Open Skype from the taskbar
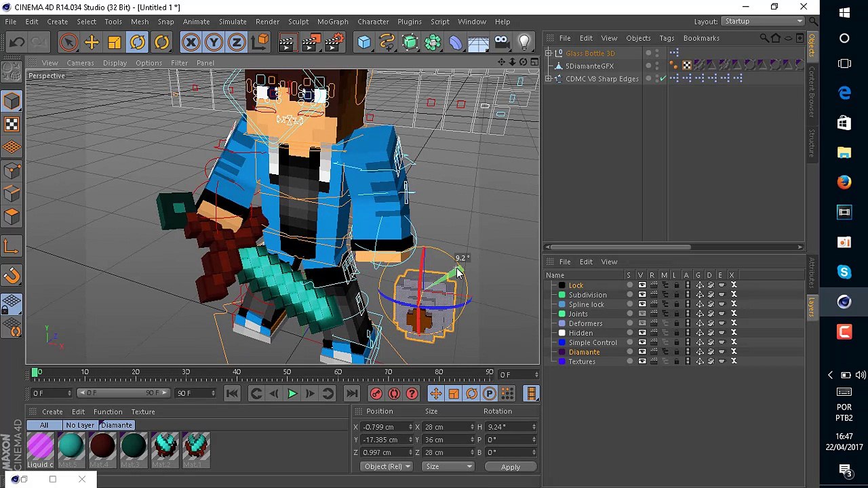 click(844, 272)
